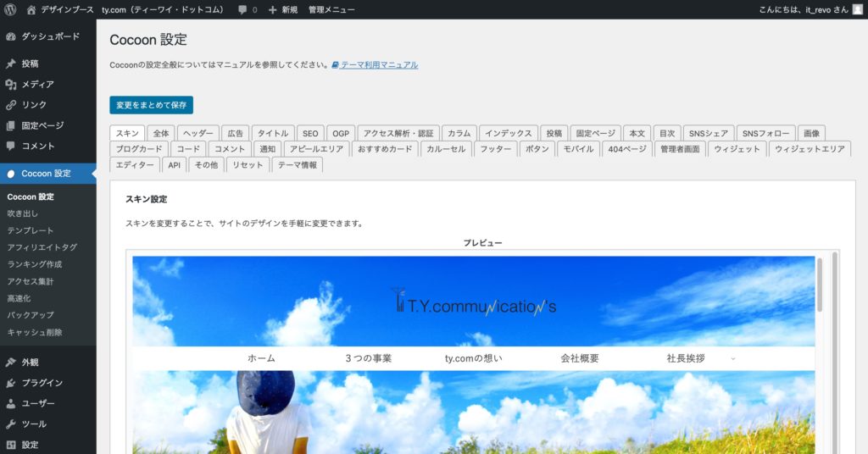Click the user avatar in admin bar
Image resolution: width=868 pixels, height=454 pixels.
click(x=857, y=9)
